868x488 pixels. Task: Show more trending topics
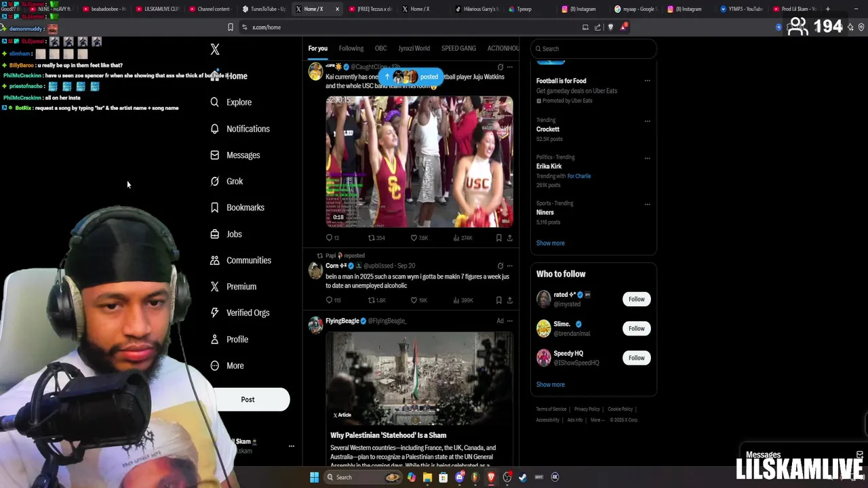pos(551,243)
